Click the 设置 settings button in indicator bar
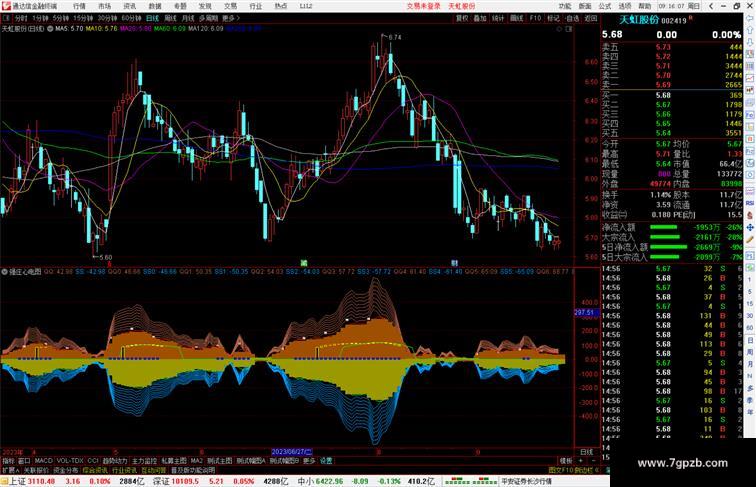This screenshot has width=756, height=487. click(x=326, y=461)
